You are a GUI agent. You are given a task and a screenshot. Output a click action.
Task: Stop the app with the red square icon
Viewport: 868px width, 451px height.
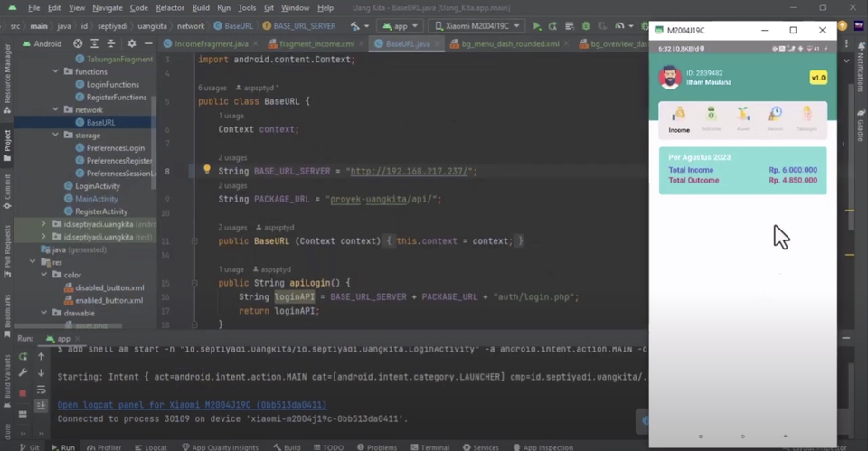(23, 393)
